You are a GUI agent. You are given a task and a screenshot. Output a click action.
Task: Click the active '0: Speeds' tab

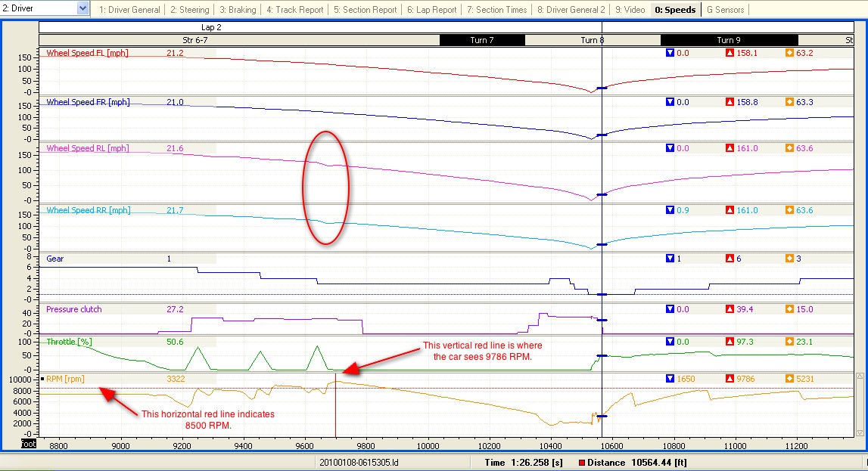click(x=675, y=10)
